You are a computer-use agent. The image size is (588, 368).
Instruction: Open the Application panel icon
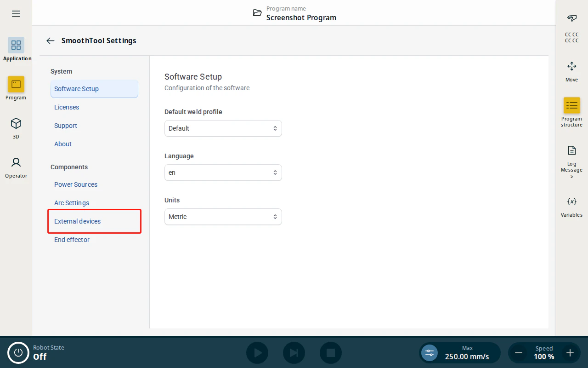16,45
